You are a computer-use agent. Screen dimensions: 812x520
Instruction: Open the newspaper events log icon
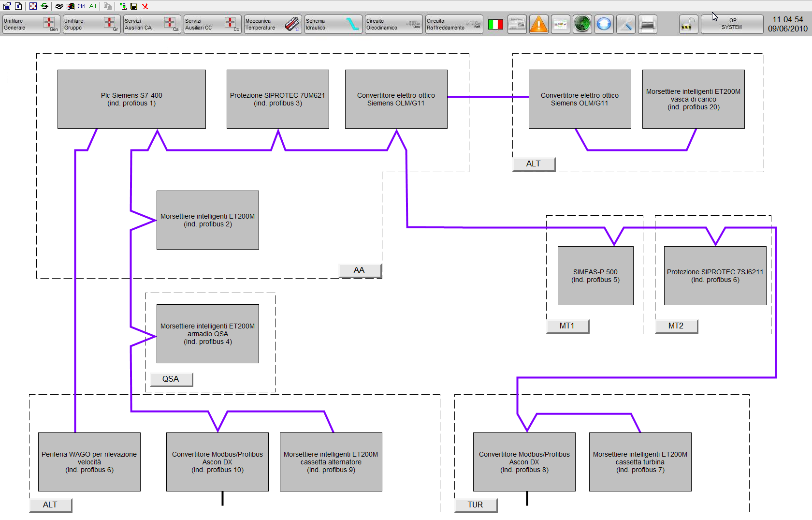click(517, 24)
